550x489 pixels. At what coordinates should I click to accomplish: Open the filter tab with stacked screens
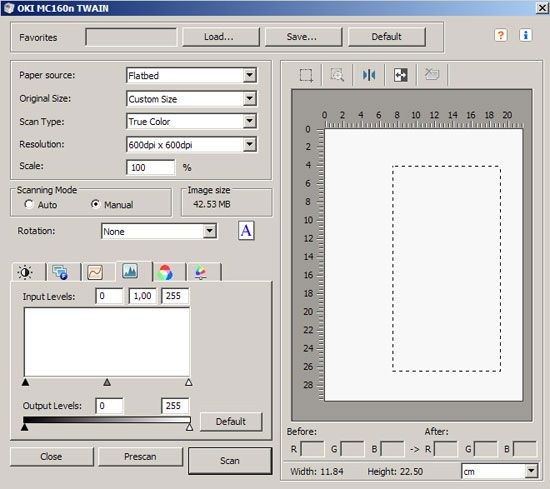point(60,272)
